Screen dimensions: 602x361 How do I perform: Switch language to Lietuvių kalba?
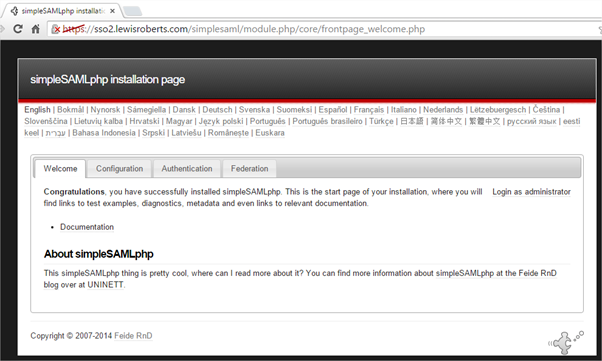[x=98, y=121]
